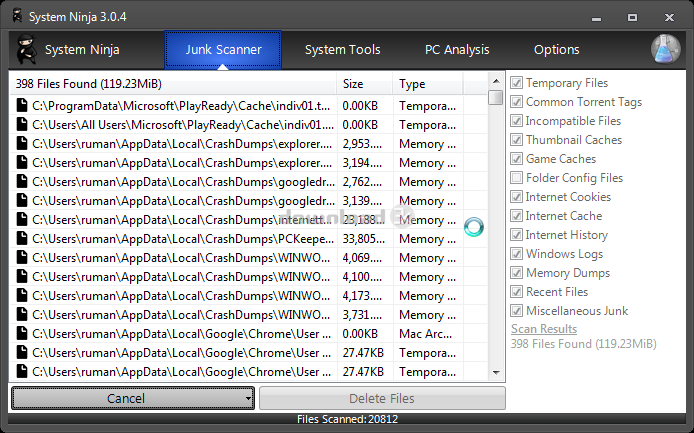Click the 2,953 size value

point(362,144)
